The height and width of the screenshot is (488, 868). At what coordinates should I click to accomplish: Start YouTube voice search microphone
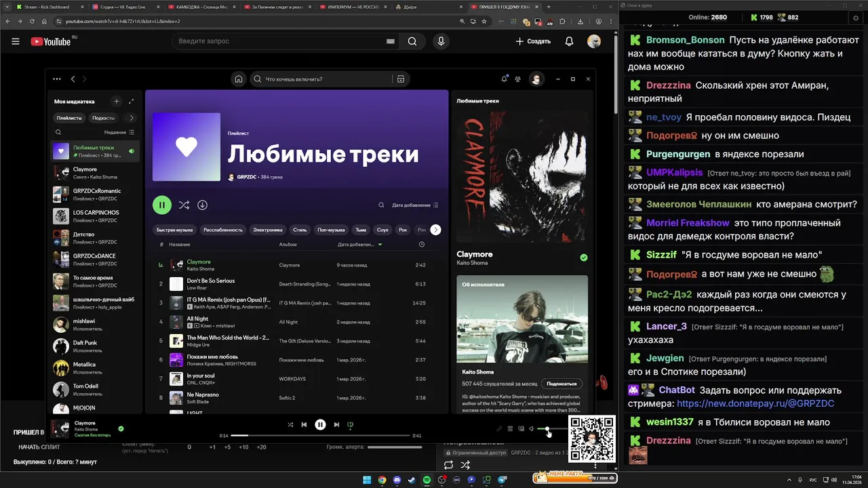click(441, 41)
